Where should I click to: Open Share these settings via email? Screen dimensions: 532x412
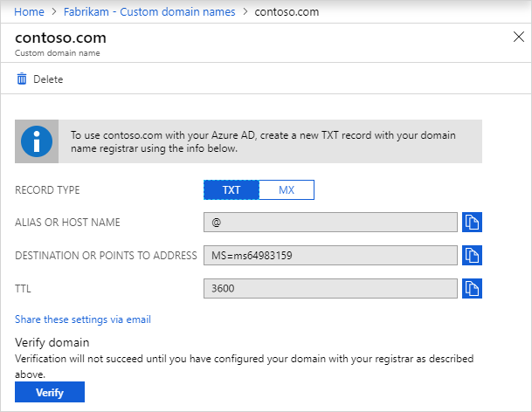(83, 319)
